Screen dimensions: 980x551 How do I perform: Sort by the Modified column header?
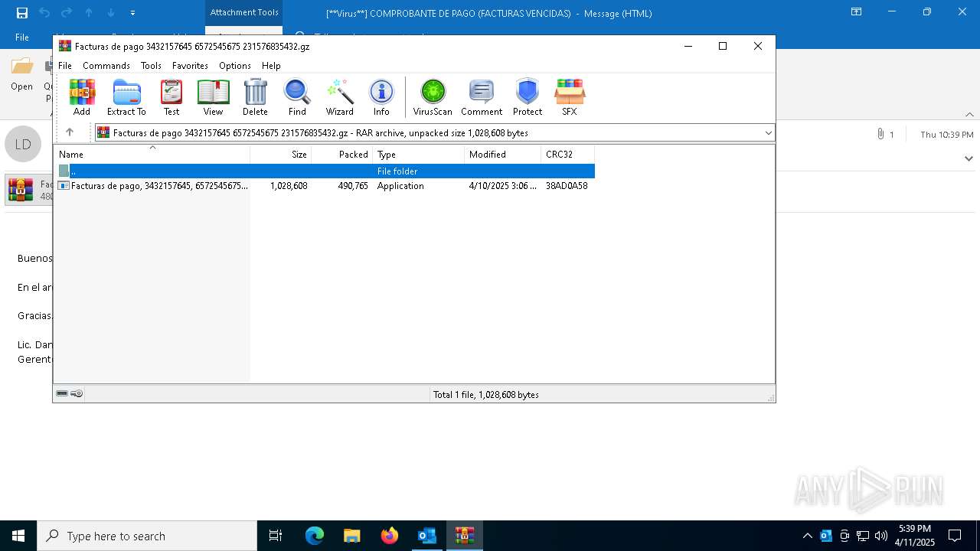[502, 154]
